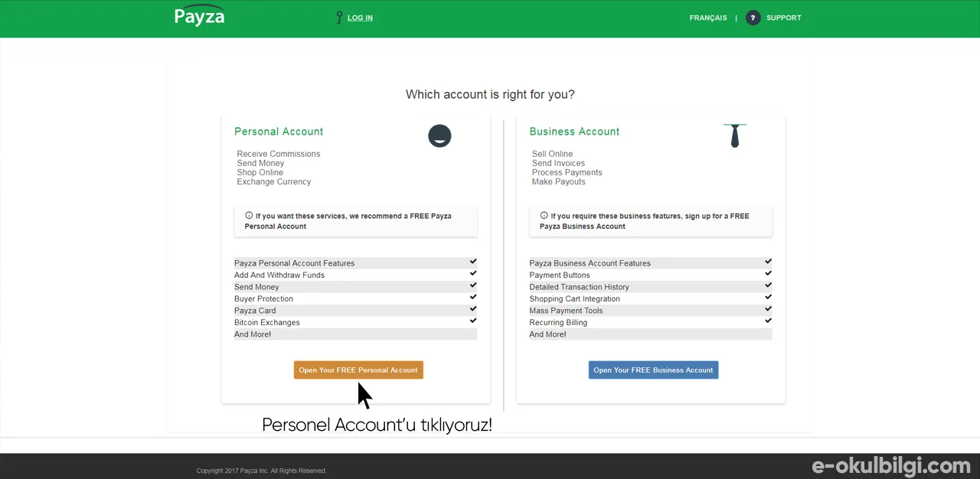The image size is (980, 479).
Task: Open Your FREE Business Account button
Action: [653, 370]
